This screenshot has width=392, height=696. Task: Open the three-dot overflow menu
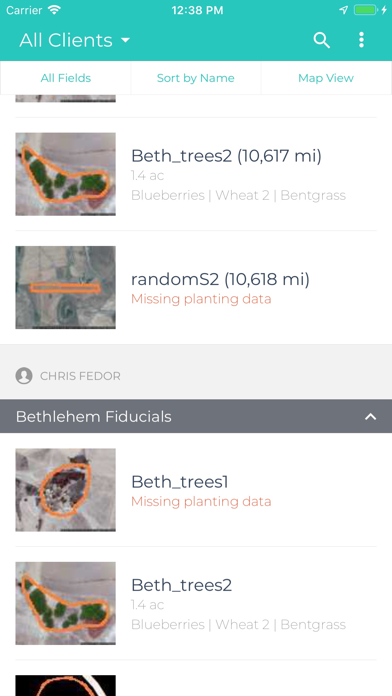coord(361,40)
